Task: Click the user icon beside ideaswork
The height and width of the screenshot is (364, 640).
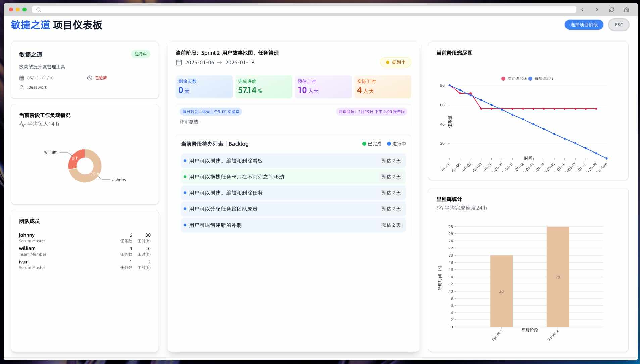Action: 22,87
